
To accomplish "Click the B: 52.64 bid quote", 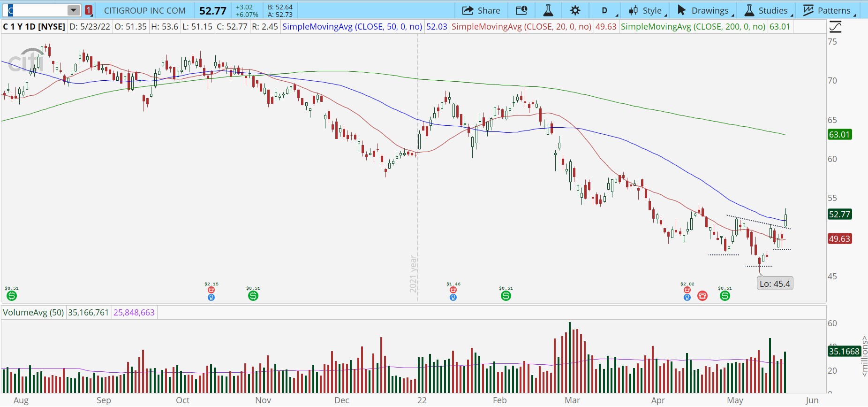I will click(x=280, y=7).
